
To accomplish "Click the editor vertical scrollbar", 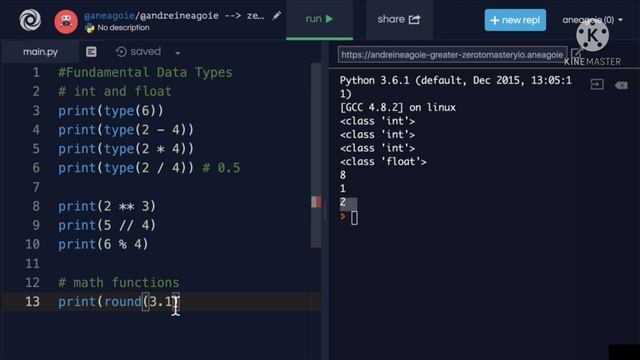I will pos(316,155).
